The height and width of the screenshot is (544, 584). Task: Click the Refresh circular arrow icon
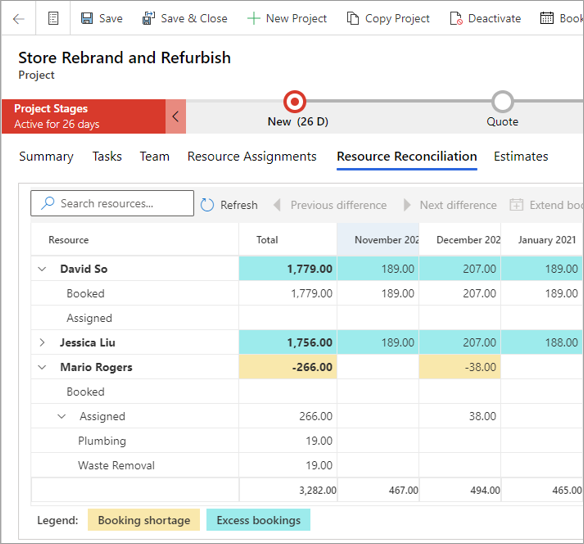tap(207, 205)
